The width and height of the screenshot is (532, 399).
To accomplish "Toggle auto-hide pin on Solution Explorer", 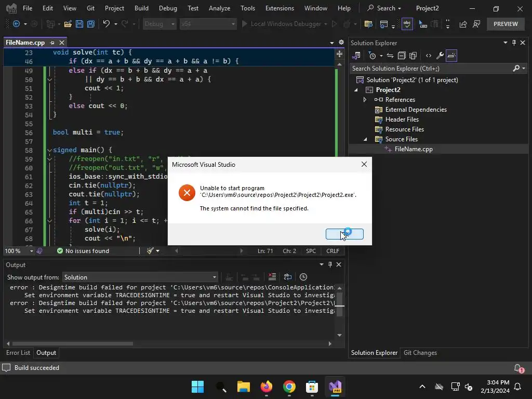I will tap(514, 43).
